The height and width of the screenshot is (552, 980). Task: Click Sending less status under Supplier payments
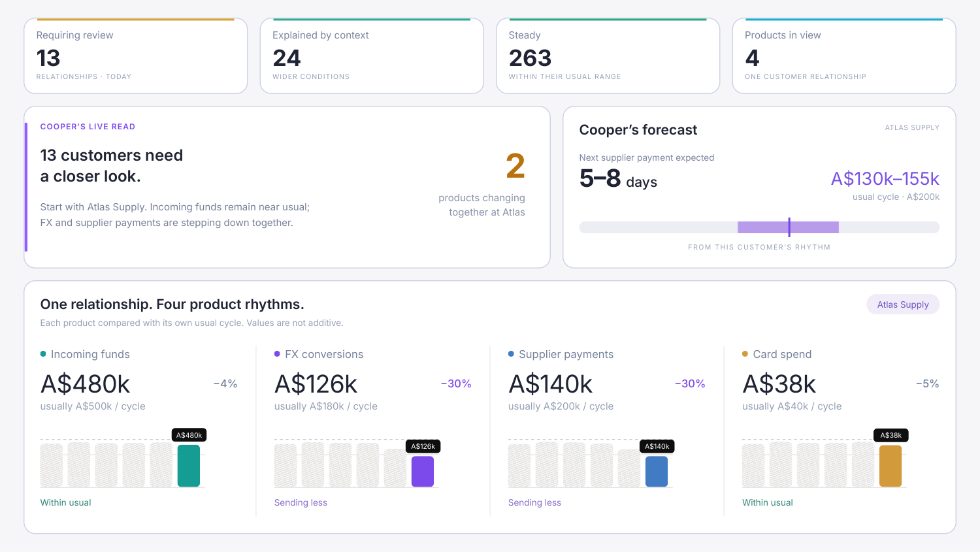point(534,502)
